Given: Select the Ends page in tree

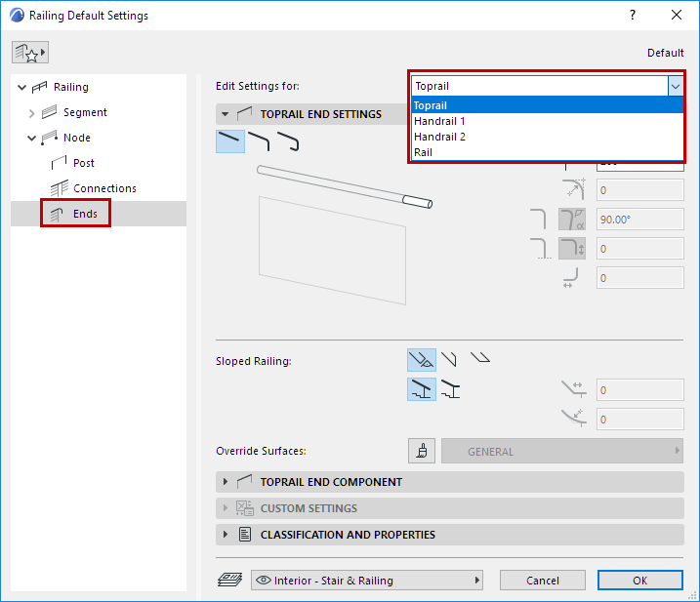Looking at the screenshot, I should pos(85,214).
